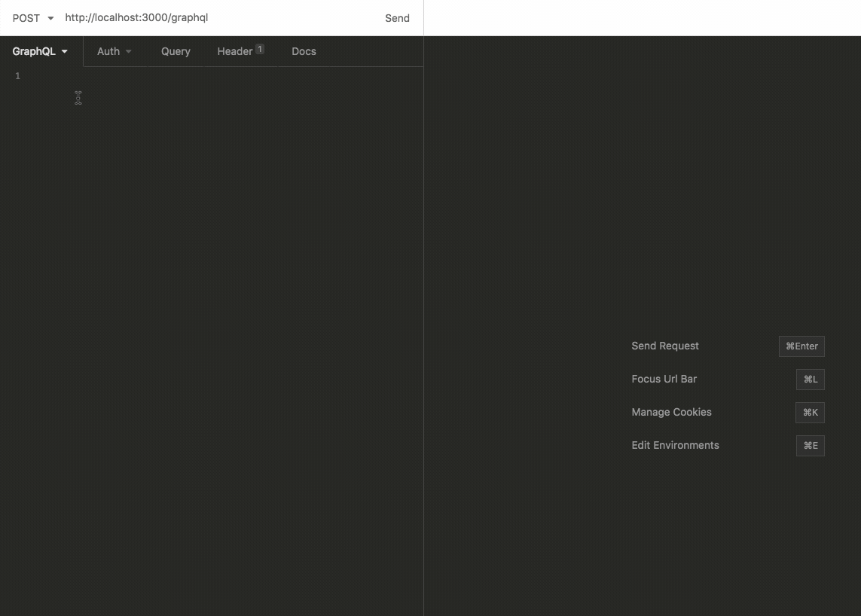The image size is (861, 616).
Task: Click the ⌘K shortcut hint
Action: coord(810,413)
